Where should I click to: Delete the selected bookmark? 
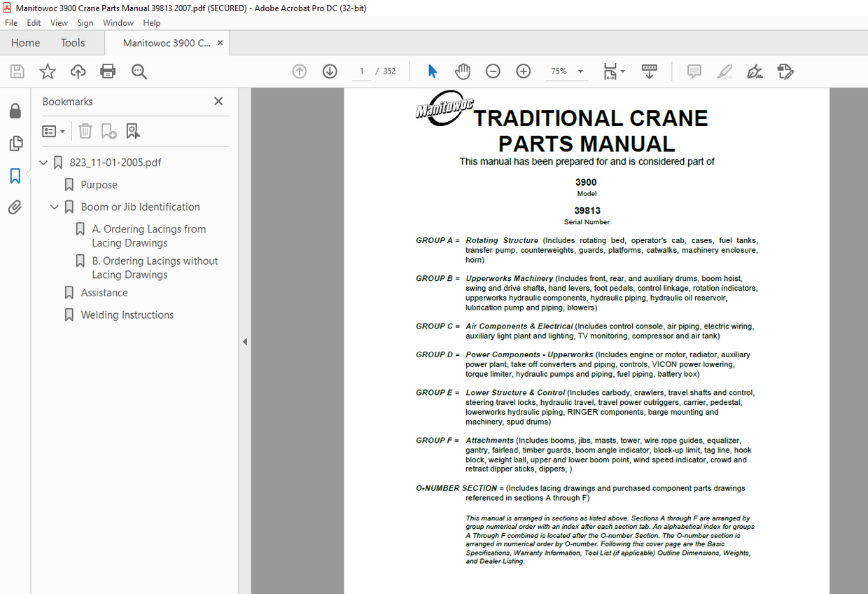click(85, 131)
